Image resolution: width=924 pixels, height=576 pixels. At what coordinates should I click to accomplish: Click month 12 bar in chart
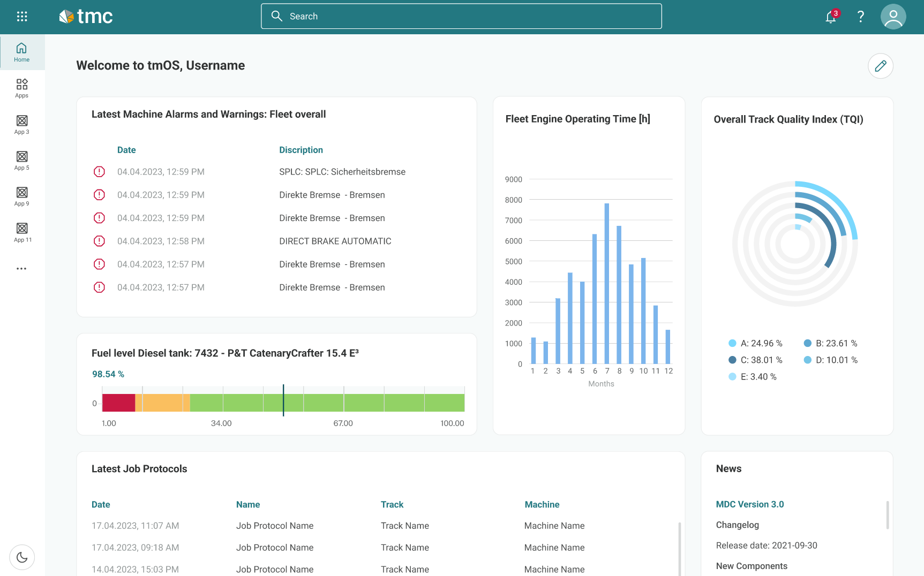(668, 347)
